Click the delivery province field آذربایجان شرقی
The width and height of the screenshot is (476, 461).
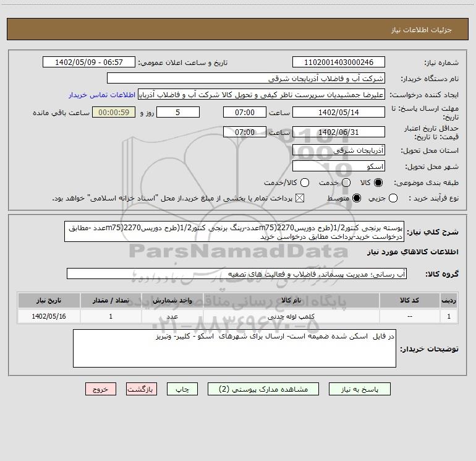pos(339,150)
